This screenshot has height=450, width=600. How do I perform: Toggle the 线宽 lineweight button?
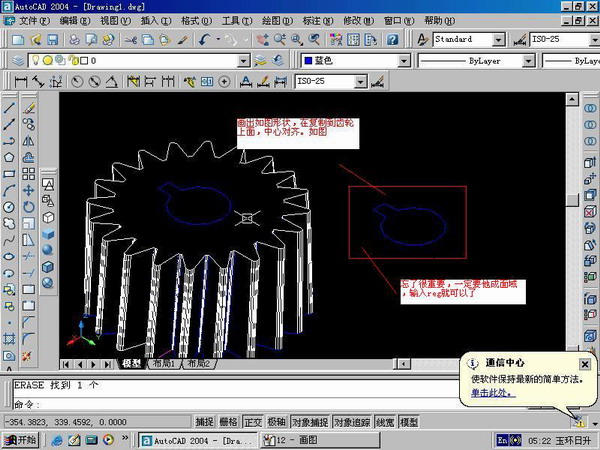coord(385,422)
